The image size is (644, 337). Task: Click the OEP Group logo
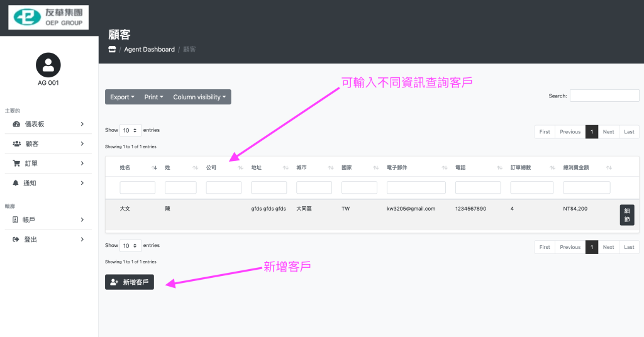click(48, 18)
